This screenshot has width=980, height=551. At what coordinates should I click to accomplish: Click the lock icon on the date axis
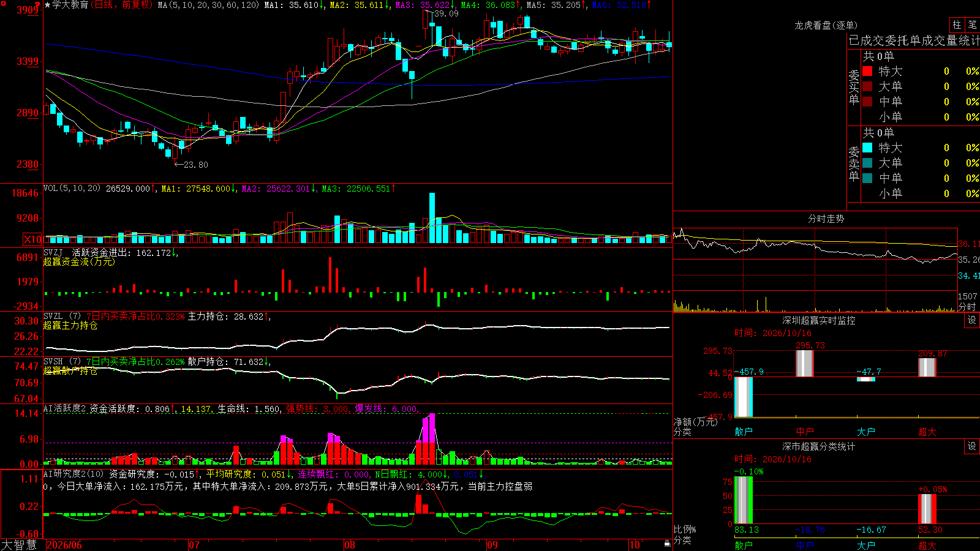tap(667, 544)
